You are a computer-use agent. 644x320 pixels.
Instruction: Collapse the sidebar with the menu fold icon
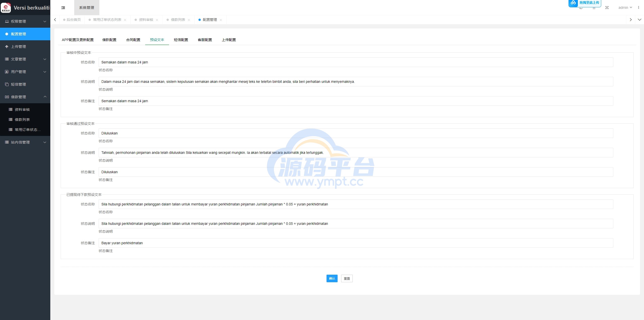tap(63, 8)
